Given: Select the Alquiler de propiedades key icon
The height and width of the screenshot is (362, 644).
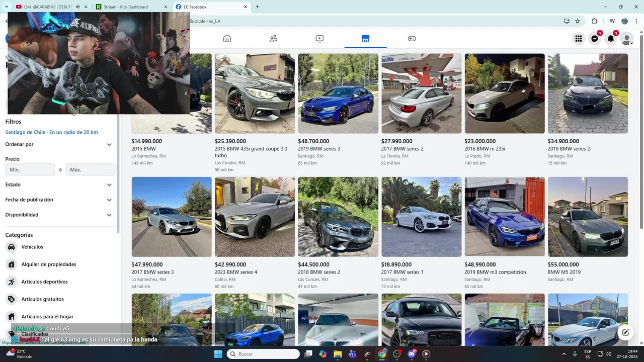Looking at the screenshot, I should pyautogui.click(x=11, y=264).
